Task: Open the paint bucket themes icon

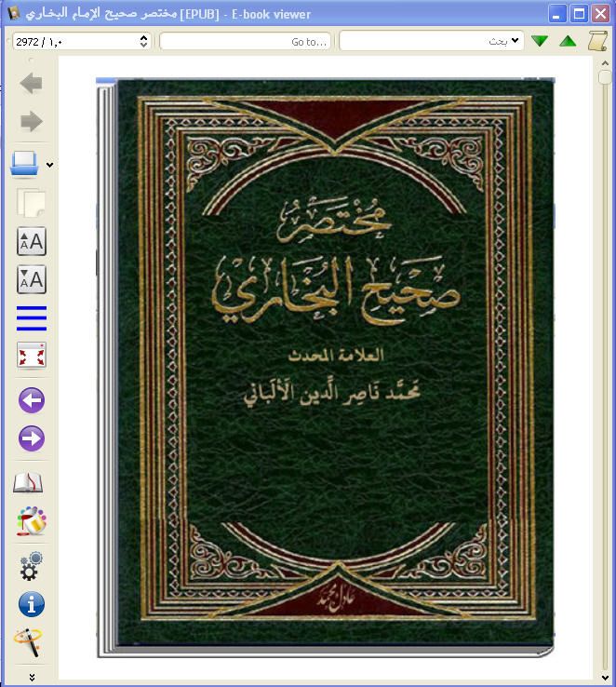Action: point(31,521)
